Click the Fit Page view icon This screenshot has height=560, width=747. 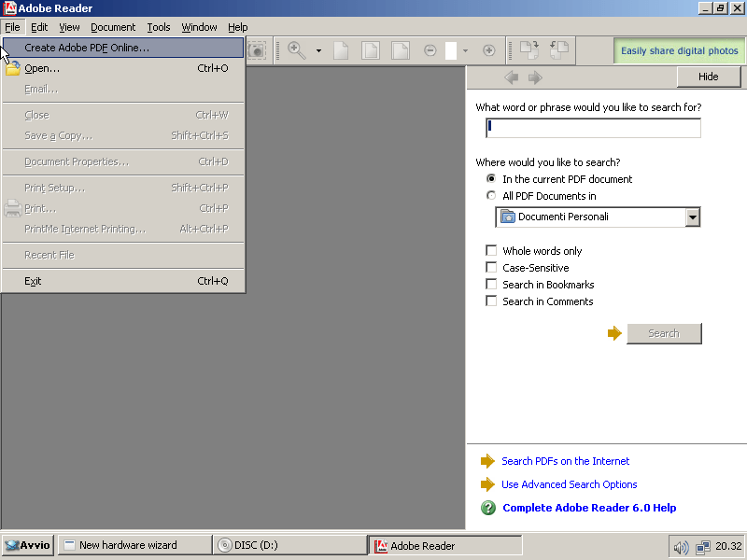[371, 49]
